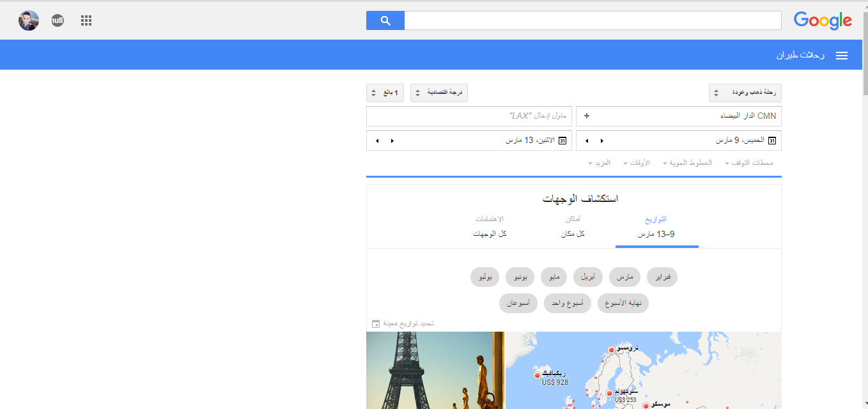Open the درجة اقتصادية cabin class dropdown

439,93
